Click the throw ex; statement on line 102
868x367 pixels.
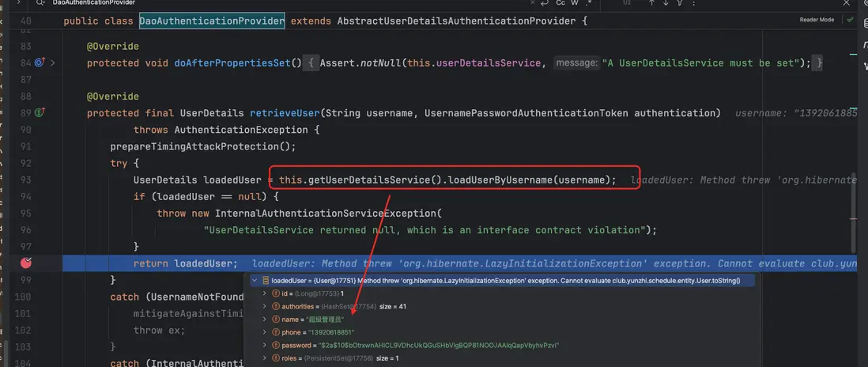pyautogui.click(x=160, y=330)
